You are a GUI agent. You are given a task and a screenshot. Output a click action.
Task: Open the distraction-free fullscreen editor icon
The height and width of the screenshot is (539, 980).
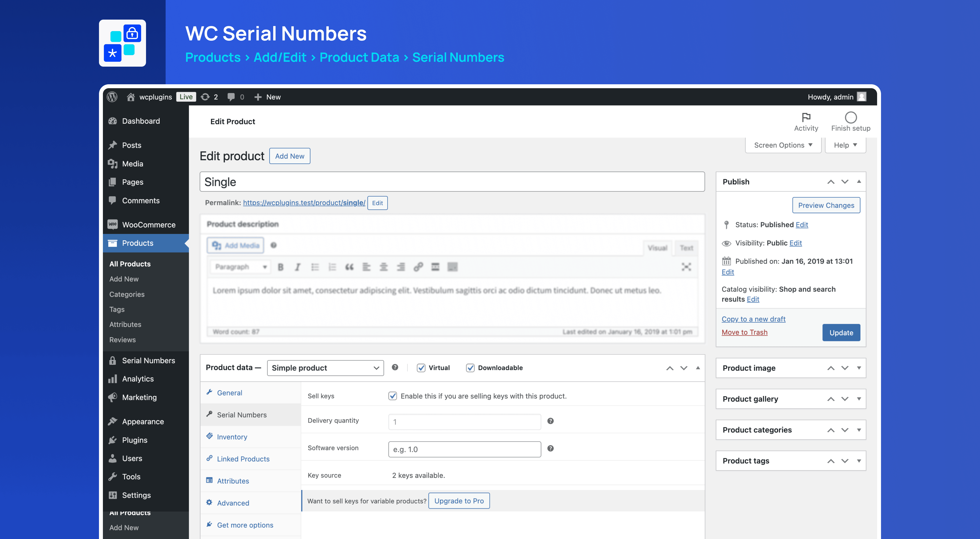click(686, 267)
